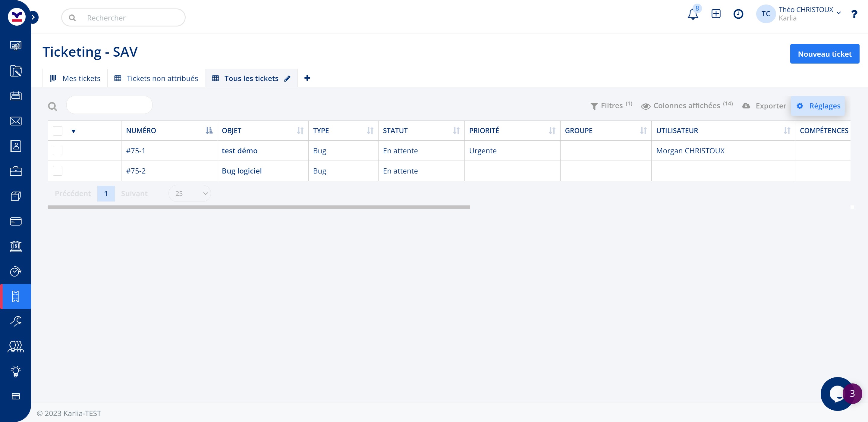
Task: Tick the checkbox for ticket #75-2
Action: pos(58,171)
